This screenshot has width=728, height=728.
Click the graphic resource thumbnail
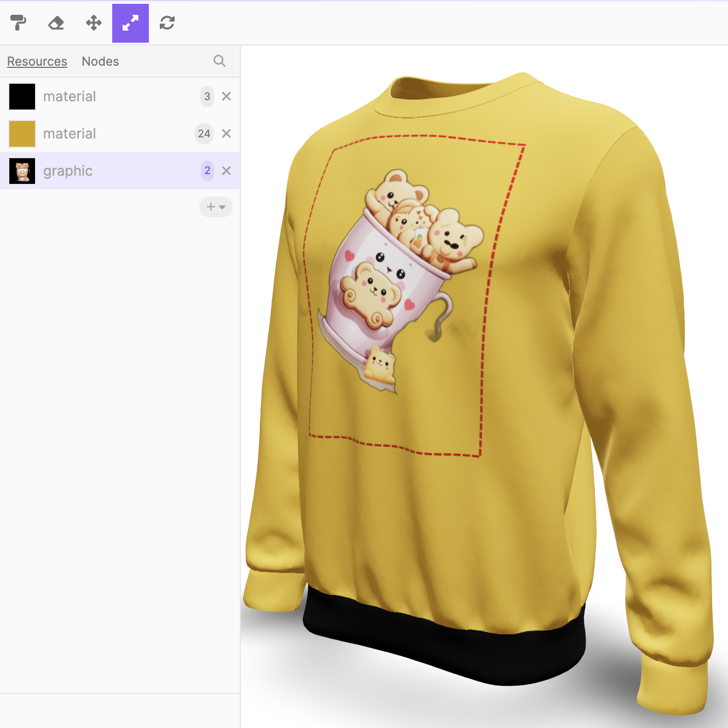click(x=22, y=171)
